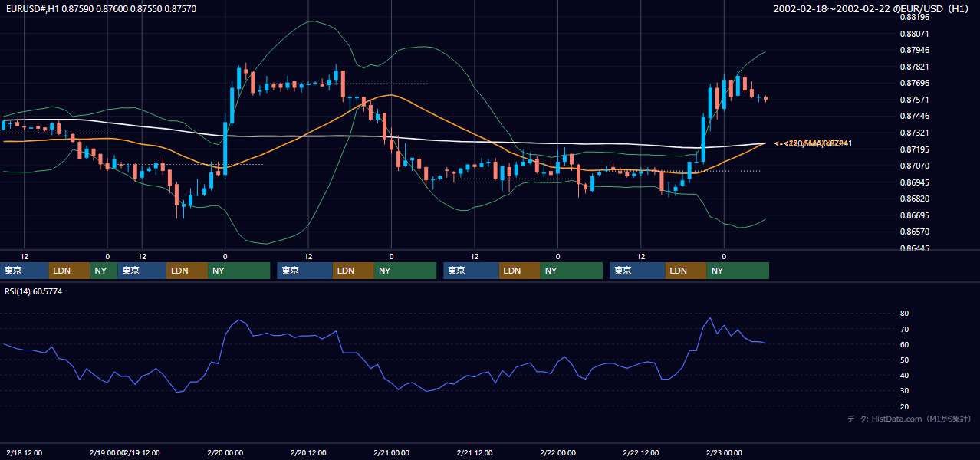Click the last green NY session block
This screenshot has height=460, width=980.
point(738,271)
